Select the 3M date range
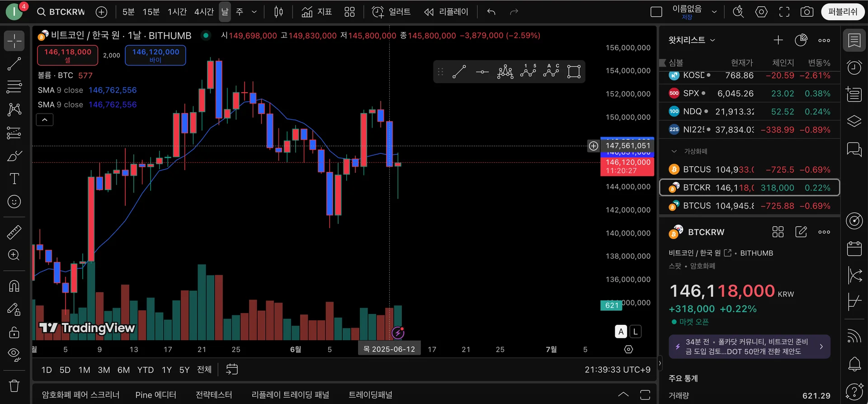The width and height of the screenshot is (868, 404). (x=104, y=370)
